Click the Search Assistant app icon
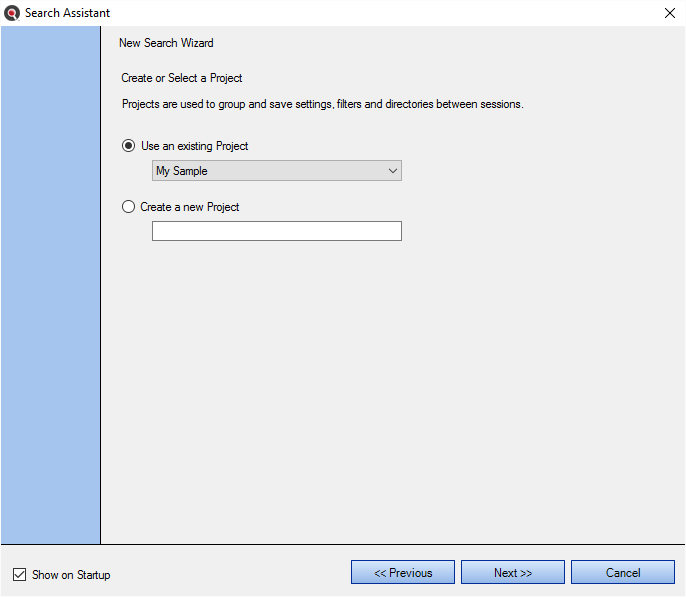Viewport: 686px width, 597px height. pyautogui.click(x=12, y=13)
